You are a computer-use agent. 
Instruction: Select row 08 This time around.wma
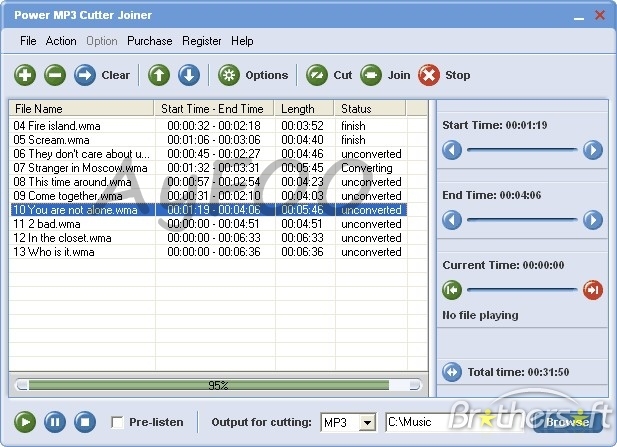(209, 182)
